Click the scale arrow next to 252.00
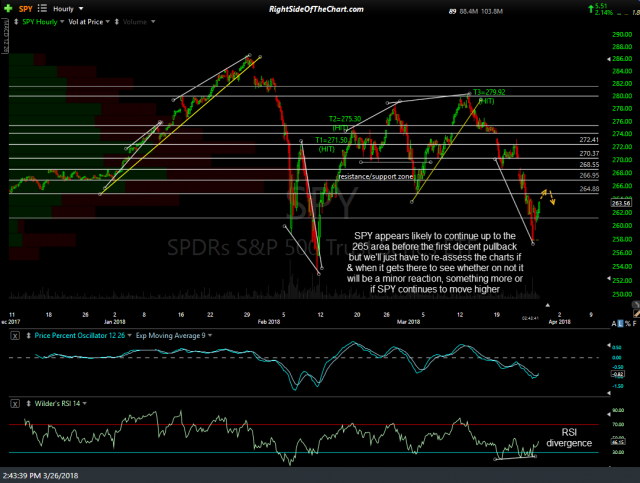640x483 pixels. (609, 278)
